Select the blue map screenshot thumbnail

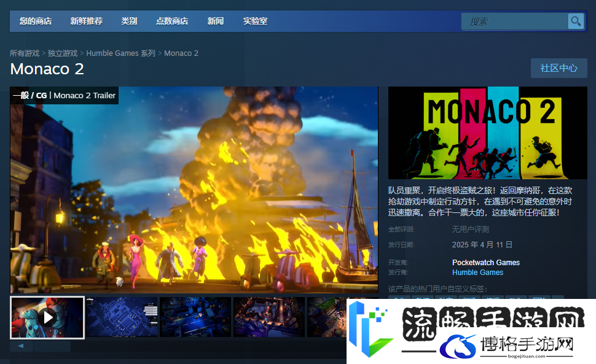click(x=122, y=317)
